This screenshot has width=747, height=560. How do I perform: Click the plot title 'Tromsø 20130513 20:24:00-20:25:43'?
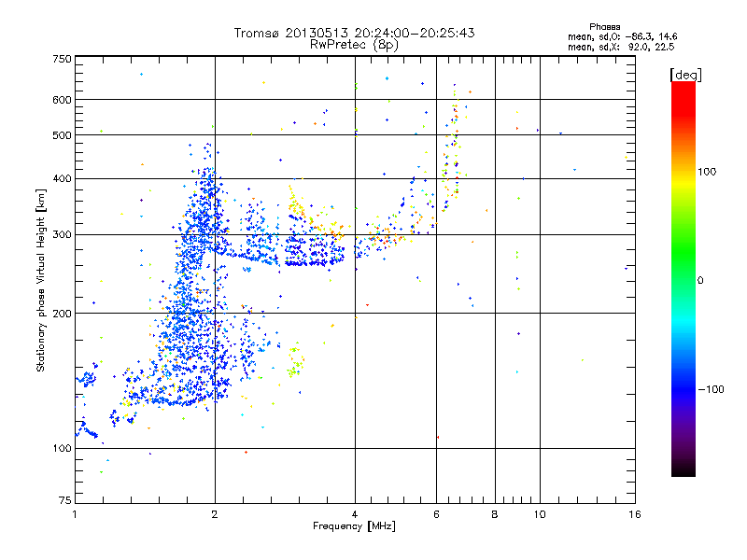click(354, 33)
